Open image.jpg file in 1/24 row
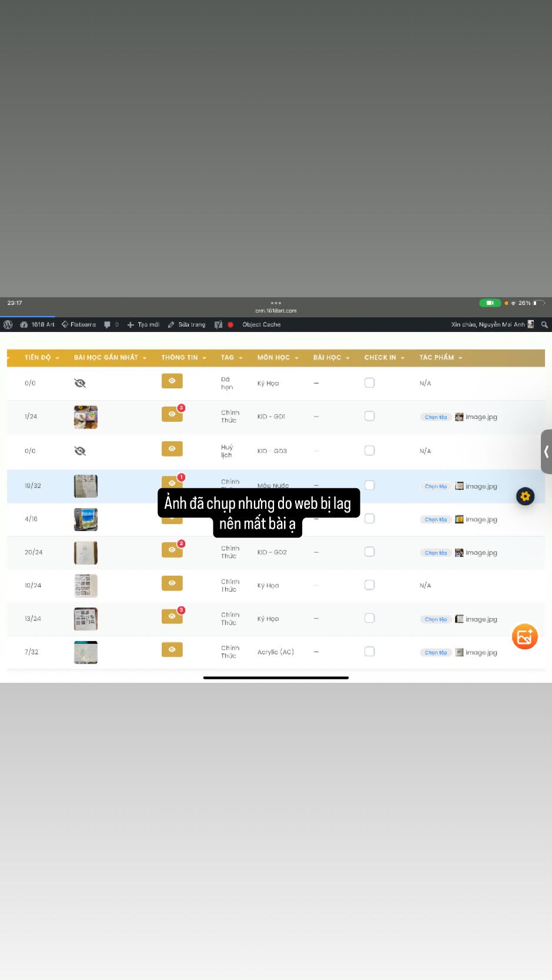 point(476,417)
